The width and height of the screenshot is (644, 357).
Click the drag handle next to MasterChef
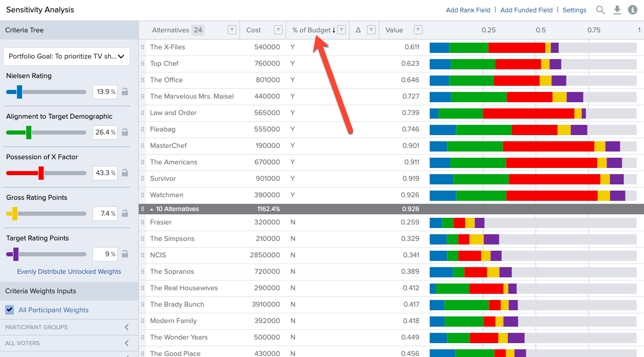point(142,145)
